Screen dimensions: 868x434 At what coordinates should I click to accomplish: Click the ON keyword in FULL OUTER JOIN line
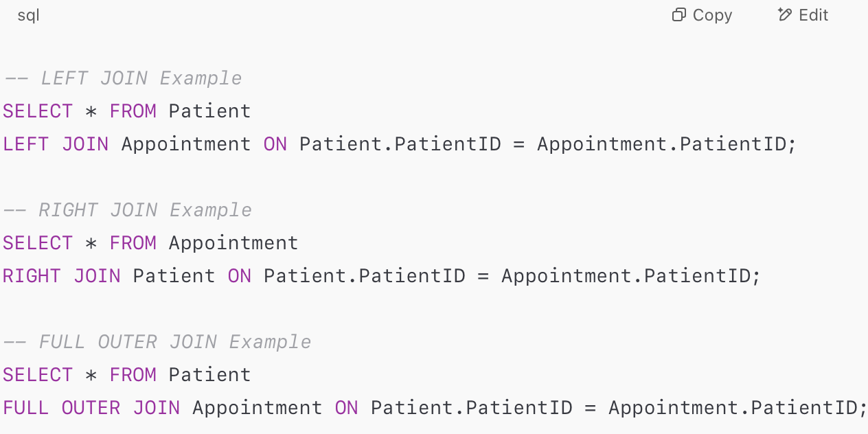347,408
